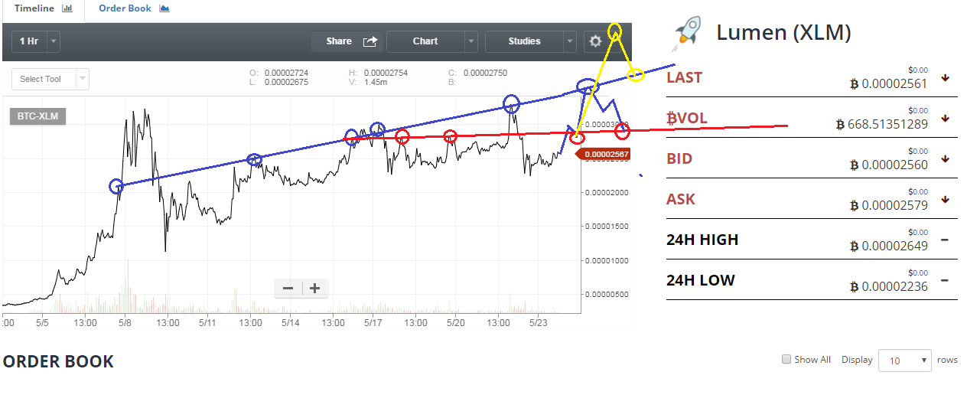Screen dimensions: 980x408
Task: Click the volume value 668.51351289
Action: pos(881,125)
